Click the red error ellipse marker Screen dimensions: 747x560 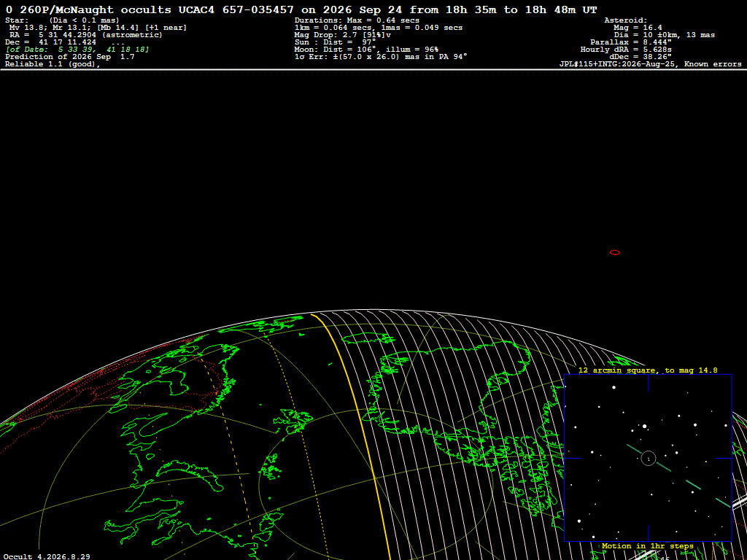point(614,252)
